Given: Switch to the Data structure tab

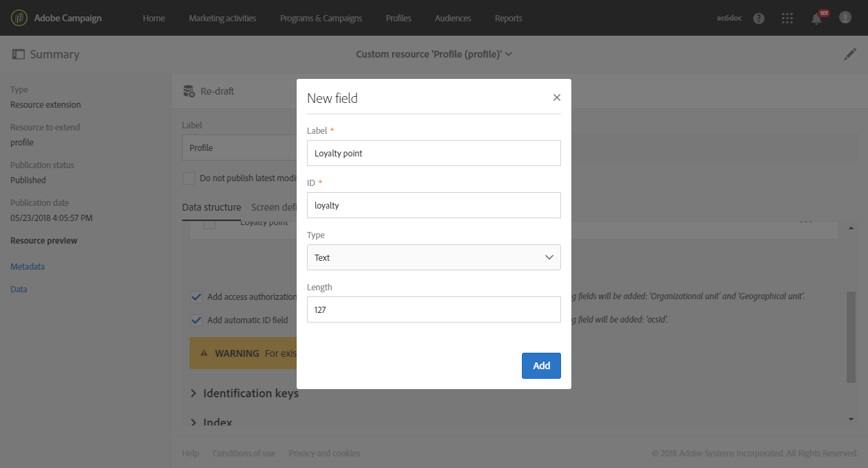Looking at the screenshot, I should click(212, 207).
